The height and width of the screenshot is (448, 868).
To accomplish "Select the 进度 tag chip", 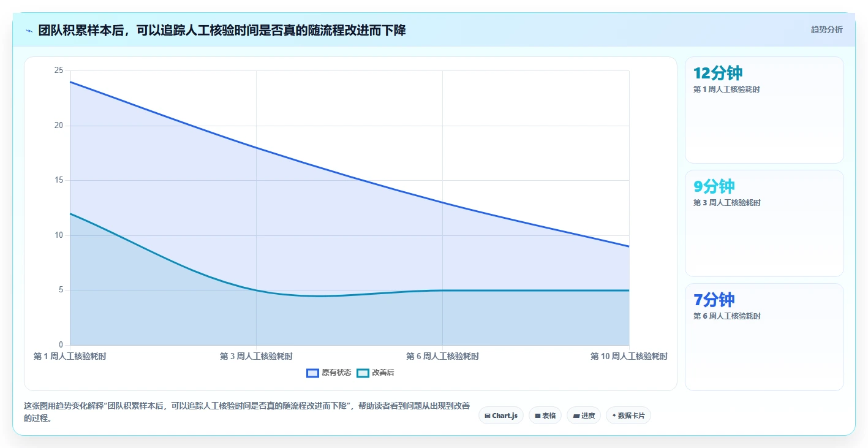I will [x=584, y=416].
